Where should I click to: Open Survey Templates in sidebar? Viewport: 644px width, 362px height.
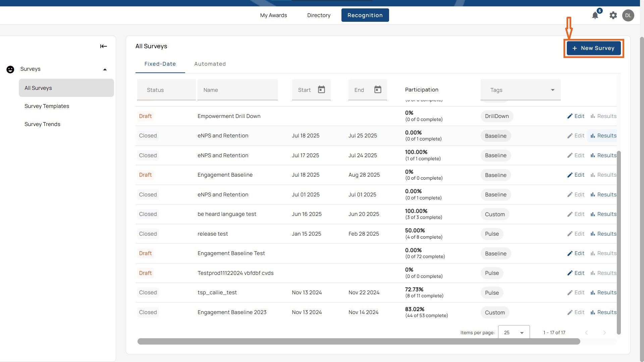click(x=47, y=106)
